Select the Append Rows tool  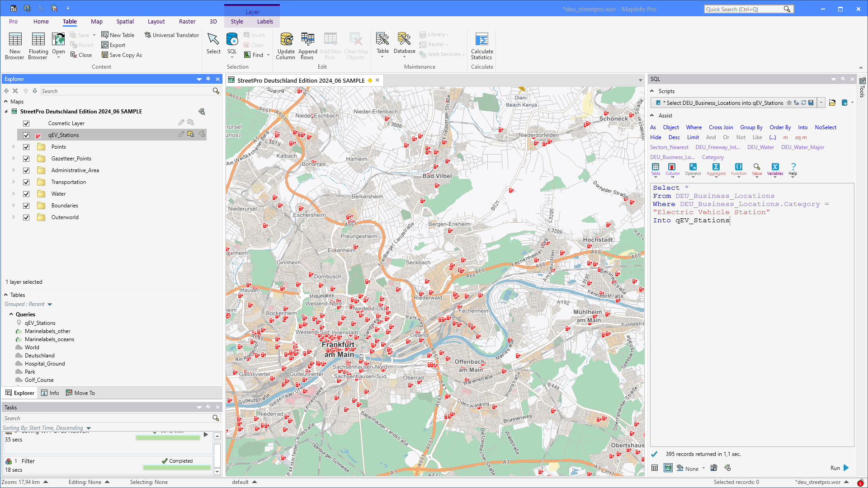point(307,45)
